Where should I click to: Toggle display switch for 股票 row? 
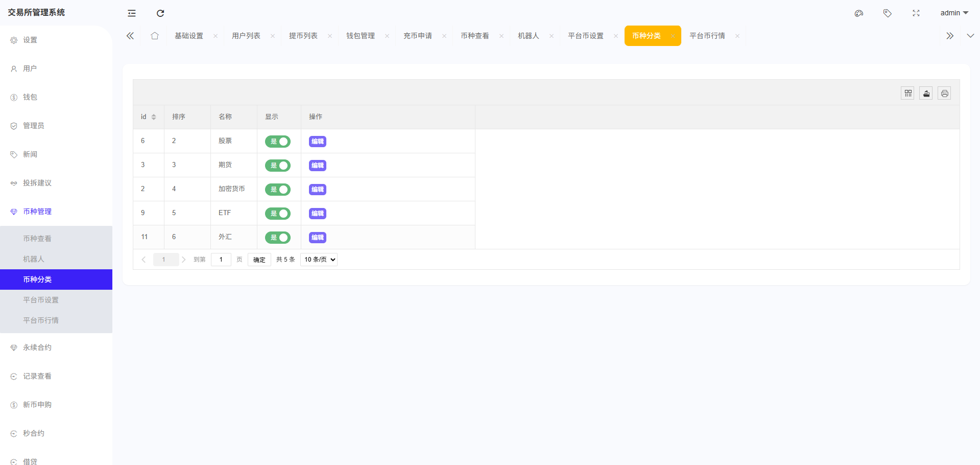pos(277,142)
